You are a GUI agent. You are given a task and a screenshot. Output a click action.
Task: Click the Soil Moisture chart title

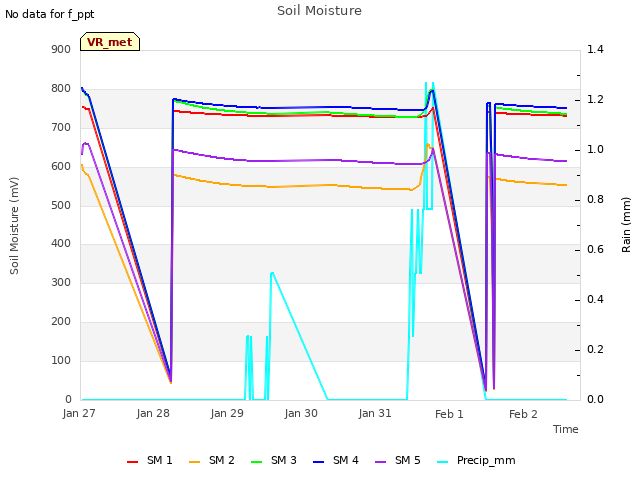320,11
